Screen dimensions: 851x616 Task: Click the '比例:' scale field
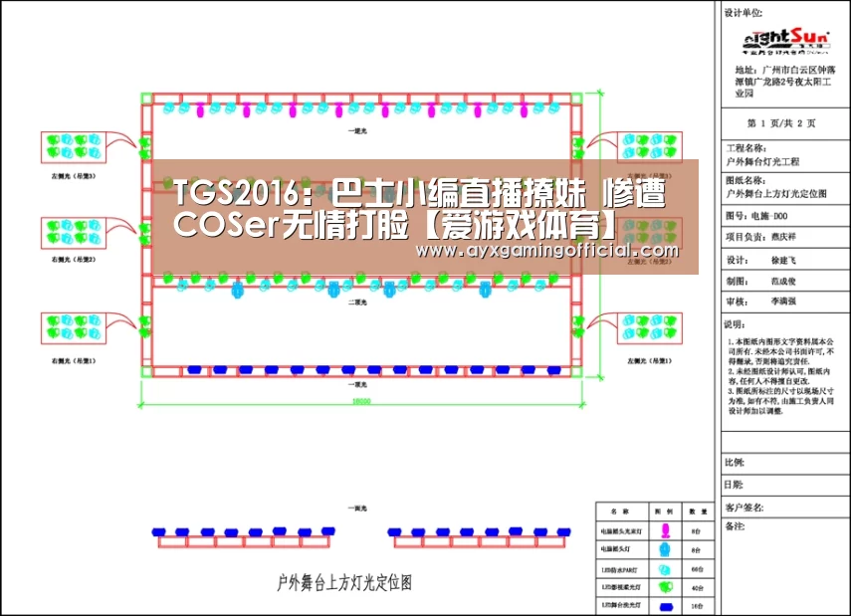point(784,463)
